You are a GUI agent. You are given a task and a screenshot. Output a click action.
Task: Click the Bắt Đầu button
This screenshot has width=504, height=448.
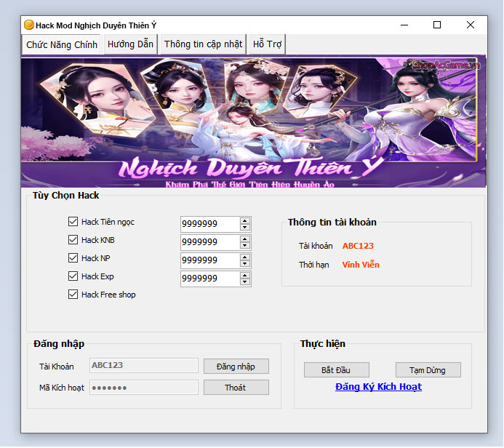(x=337, y=370)
